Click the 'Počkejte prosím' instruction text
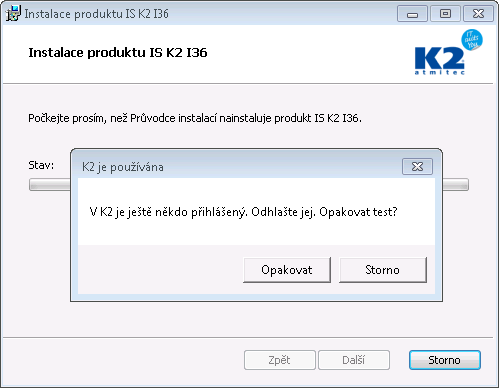Viewport: 499px width, 388px height. pos(195,118)
